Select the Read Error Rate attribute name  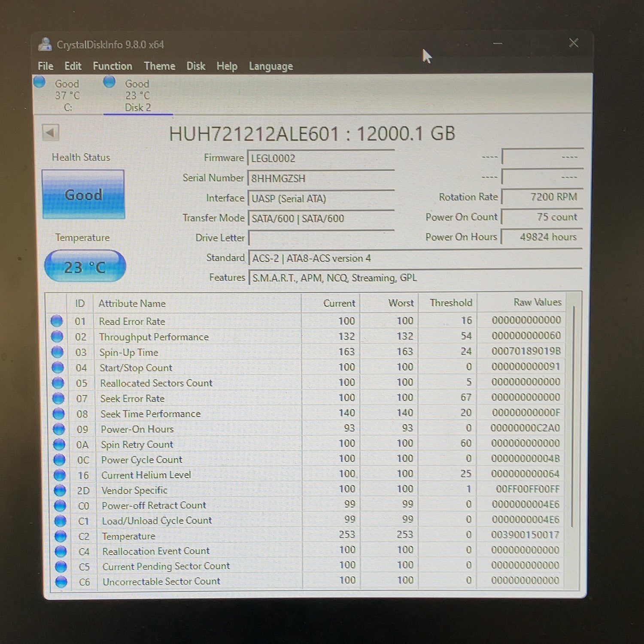(x=132, y=321)
